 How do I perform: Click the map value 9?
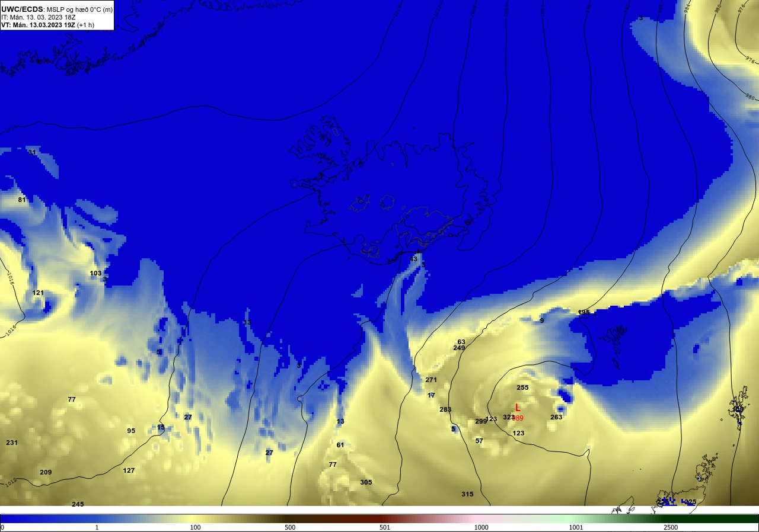click(541, 321)
